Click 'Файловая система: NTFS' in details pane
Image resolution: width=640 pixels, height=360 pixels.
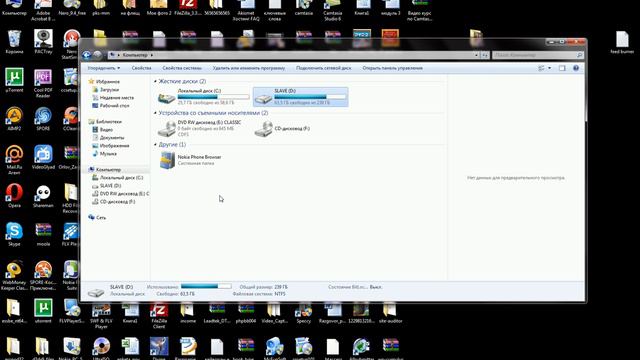[259, 294]
